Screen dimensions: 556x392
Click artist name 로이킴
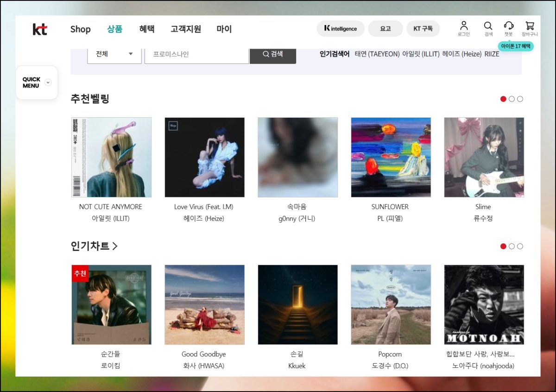pyautogui.click(x=111, y=366)
